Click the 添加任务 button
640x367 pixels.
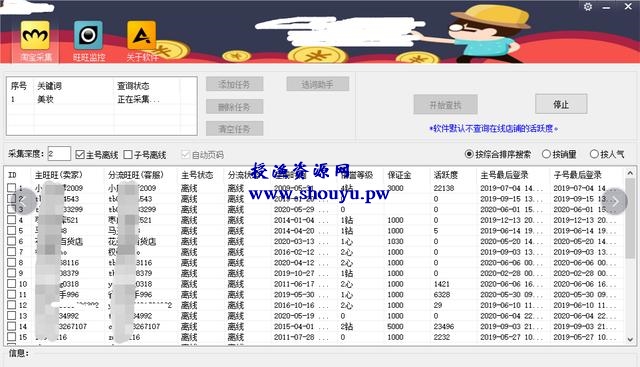[x=234, y=85]
